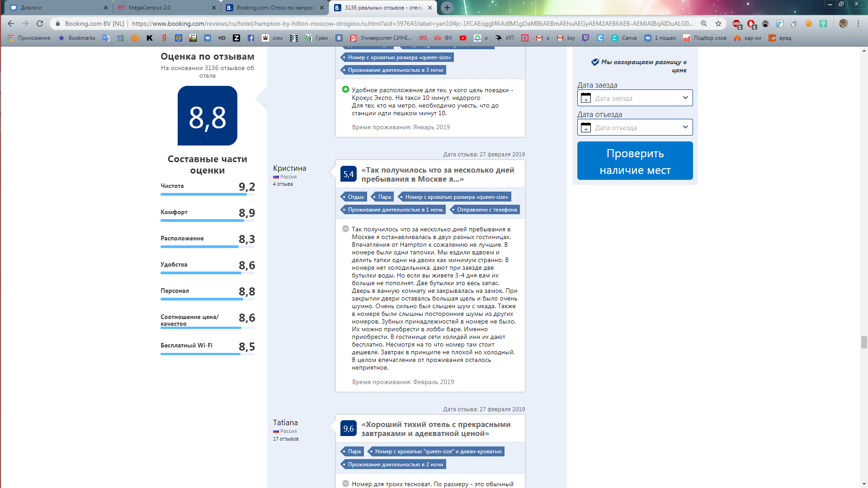Open Chrome three-dots menu
Image resolution: width=868 pixels, height=488 pixels.
pos(859,23)
